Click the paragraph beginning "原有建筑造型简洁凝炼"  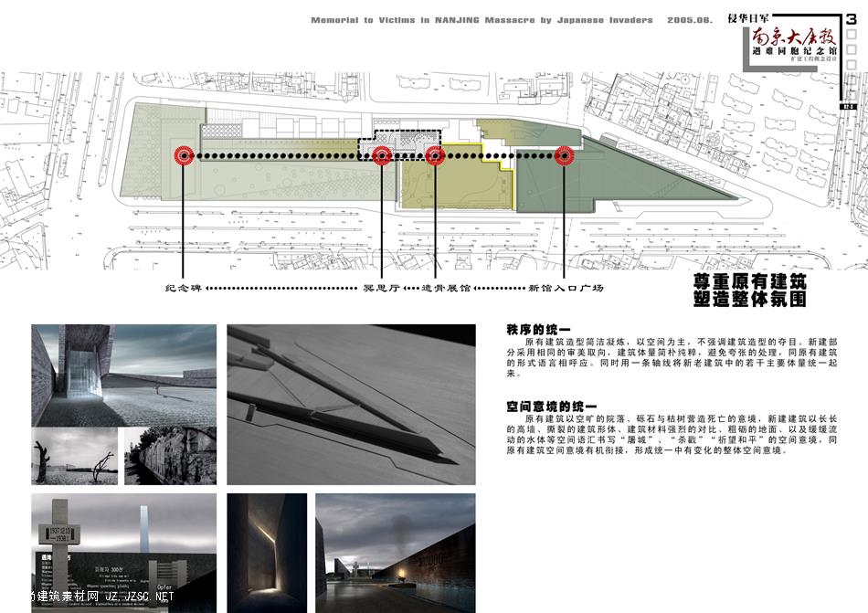[672, 357]
